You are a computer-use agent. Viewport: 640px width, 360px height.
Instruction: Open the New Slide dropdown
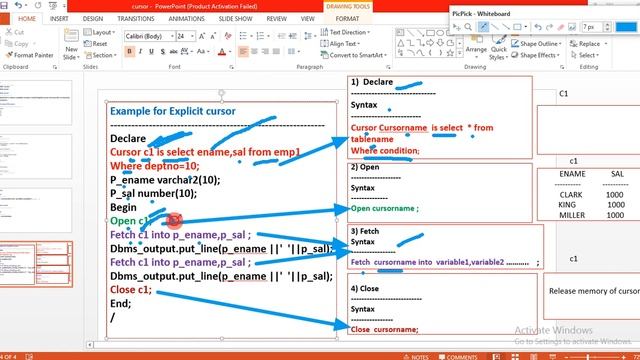(x=71, y=53)
